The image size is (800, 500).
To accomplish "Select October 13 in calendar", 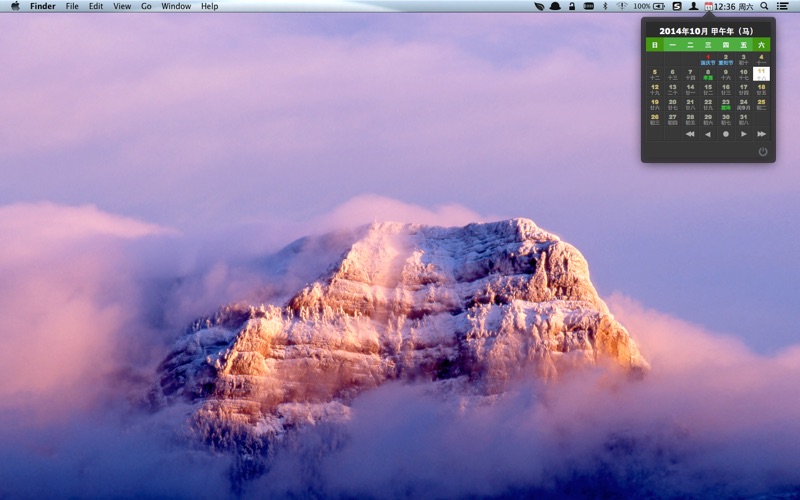I will 672,89.
